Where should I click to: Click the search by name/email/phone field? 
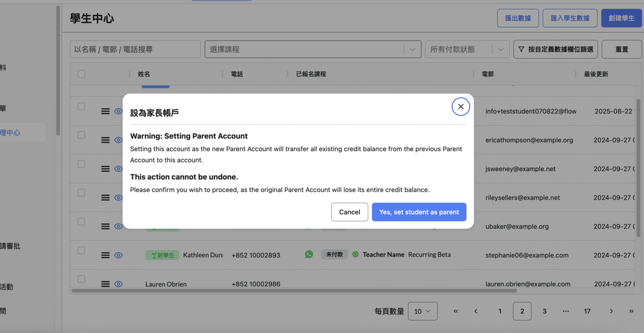point(135,49)
